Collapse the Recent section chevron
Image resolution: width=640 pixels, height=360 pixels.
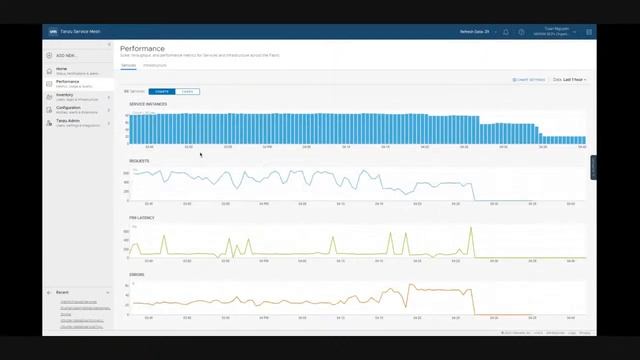108,293
